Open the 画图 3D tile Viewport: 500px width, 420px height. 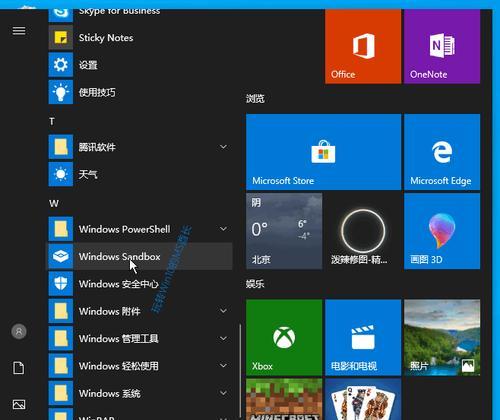tap(442, 231)
